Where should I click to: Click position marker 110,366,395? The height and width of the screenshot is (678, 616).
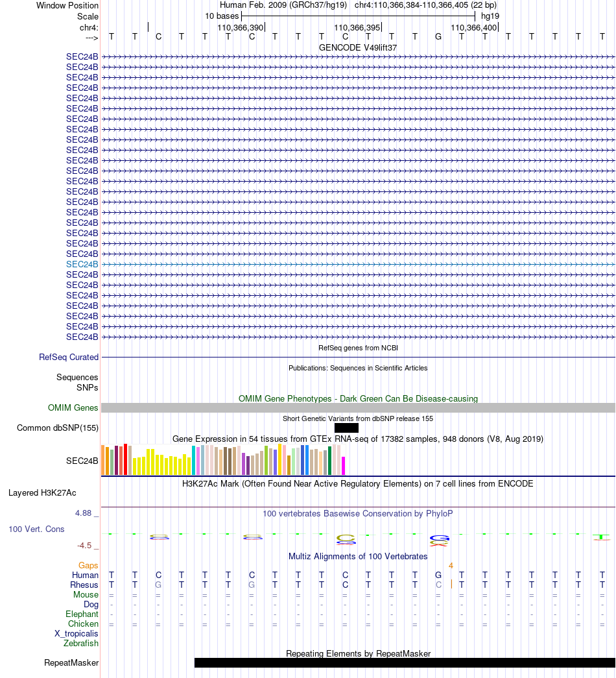coord(357,28)
